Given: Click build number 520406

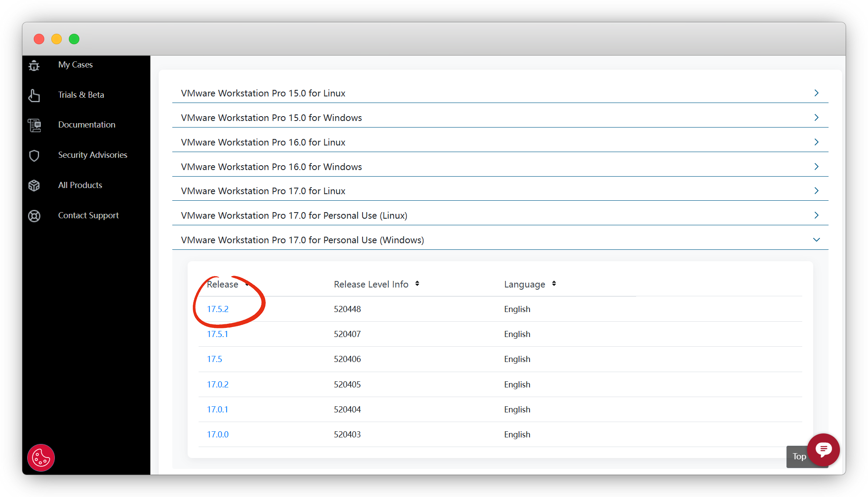Looking at the screenshot, I should point(347,359).
